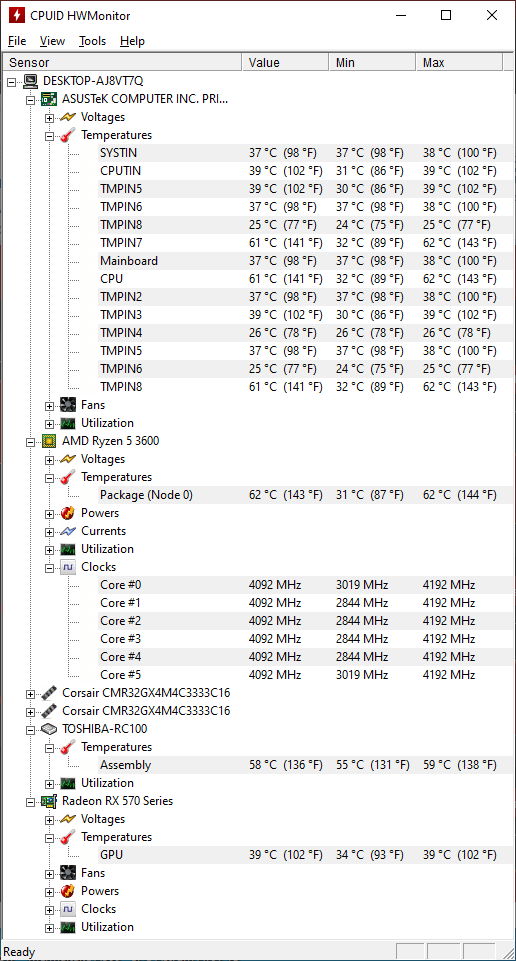Select the TMPIN2 temperature row

[x=306, y=297]
